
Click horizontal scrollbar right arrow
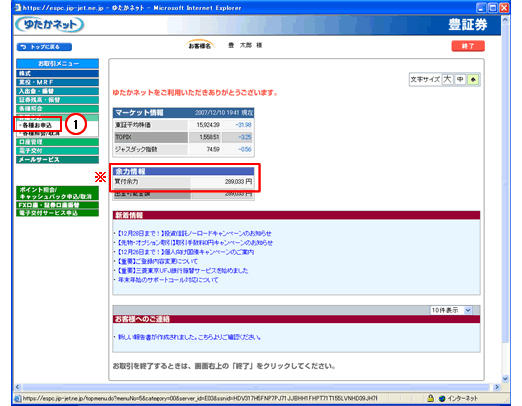pos(497,387)
